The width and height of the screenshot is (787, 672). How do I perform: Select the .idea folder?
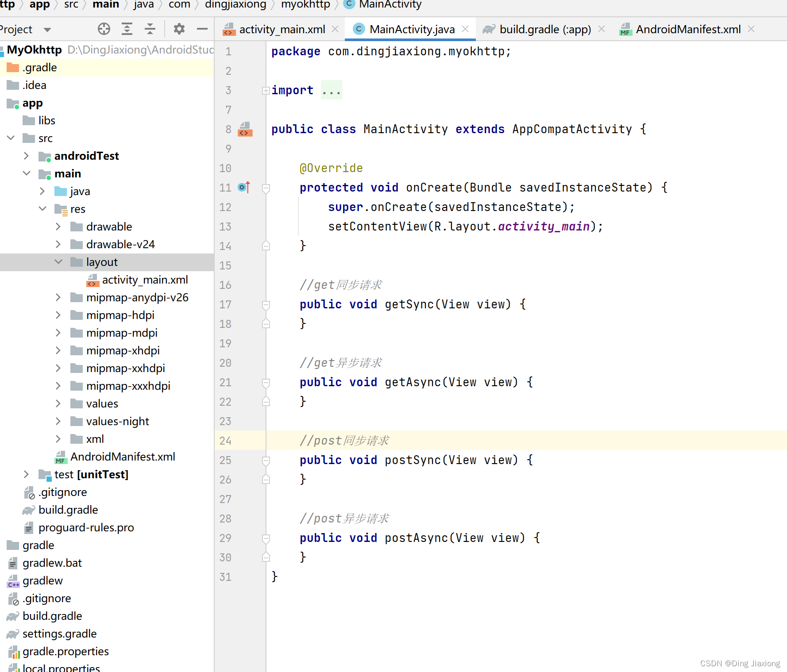107,85
